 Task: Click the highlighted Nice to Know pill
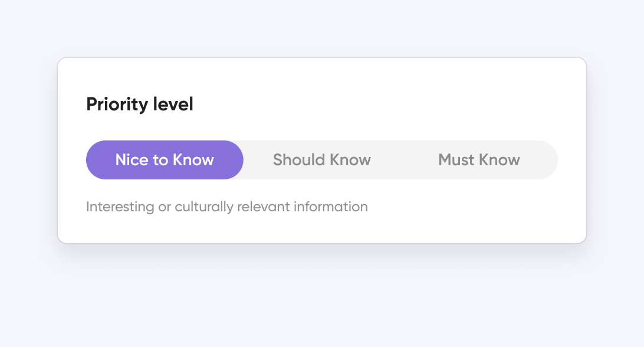(x=165, y=160)
